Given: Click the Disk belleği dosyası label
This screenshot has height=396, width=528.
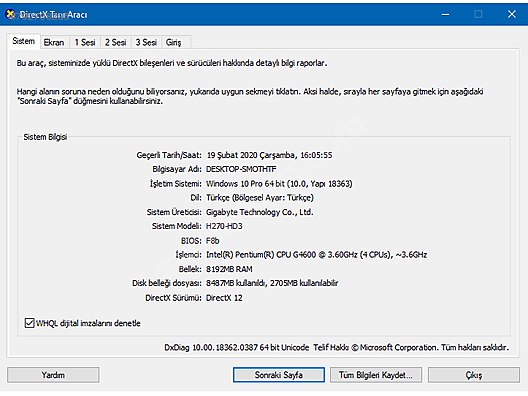Looking at the screenshot, I should click(167, 283).
